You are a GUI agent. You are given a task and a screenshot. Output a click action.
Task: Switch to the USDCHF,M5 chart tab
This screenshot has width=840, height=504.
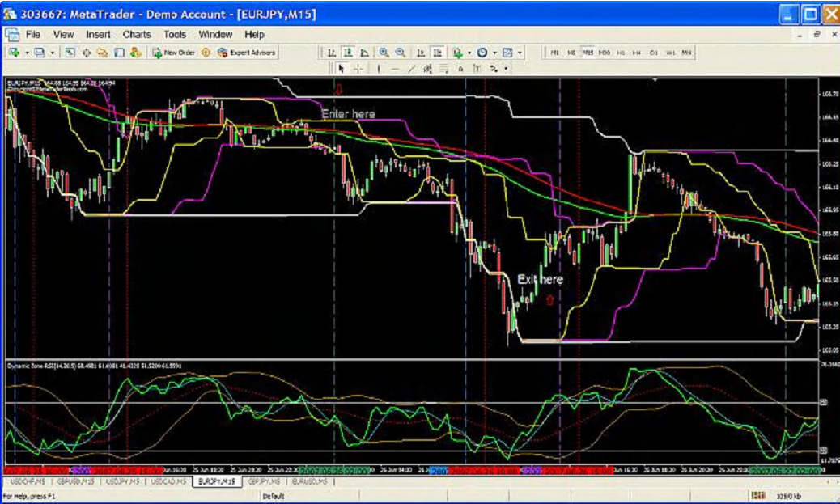[x=28, y=481]
